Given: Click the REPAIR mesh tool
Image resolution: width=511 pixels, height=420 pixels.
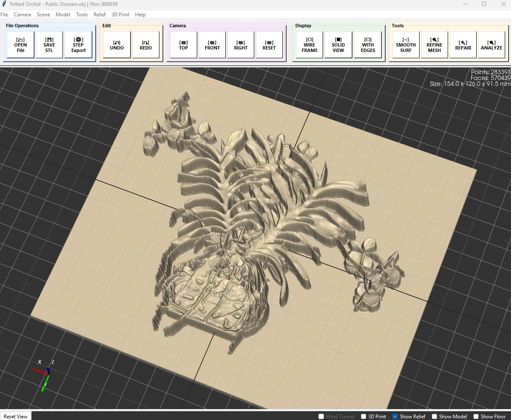Looking at the screenshot, I should [x=463, y=45].
